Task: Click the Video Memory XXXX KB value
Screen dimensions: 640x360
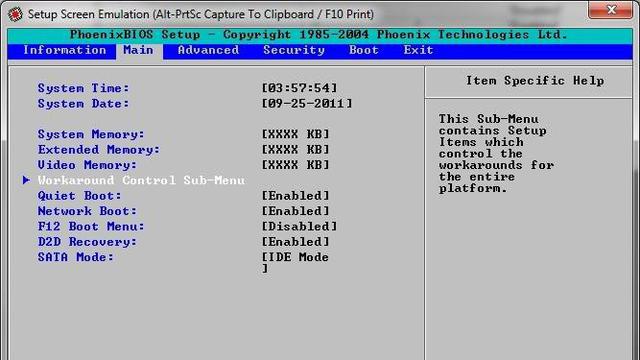Action: (x=296, y=165)
